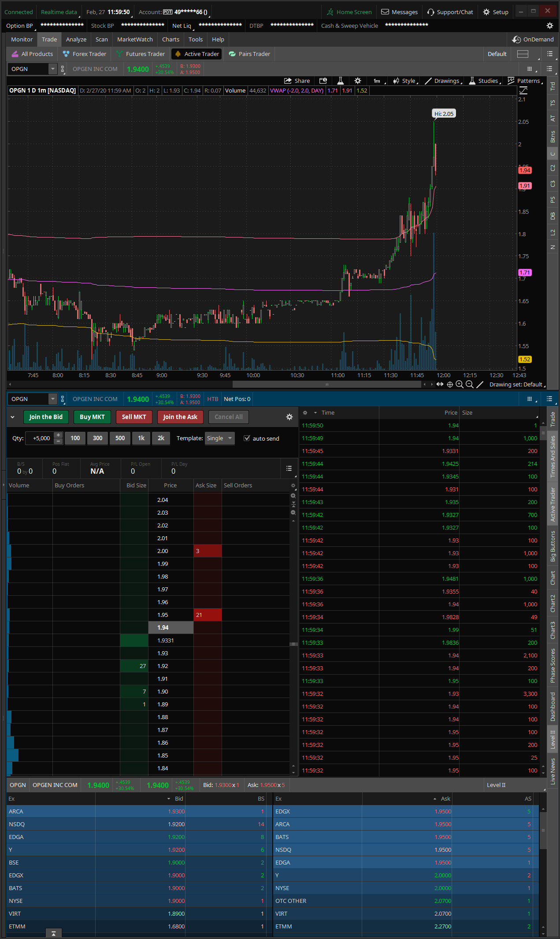
Task: Open the Charts tab
Action: [x=171, y=39]
